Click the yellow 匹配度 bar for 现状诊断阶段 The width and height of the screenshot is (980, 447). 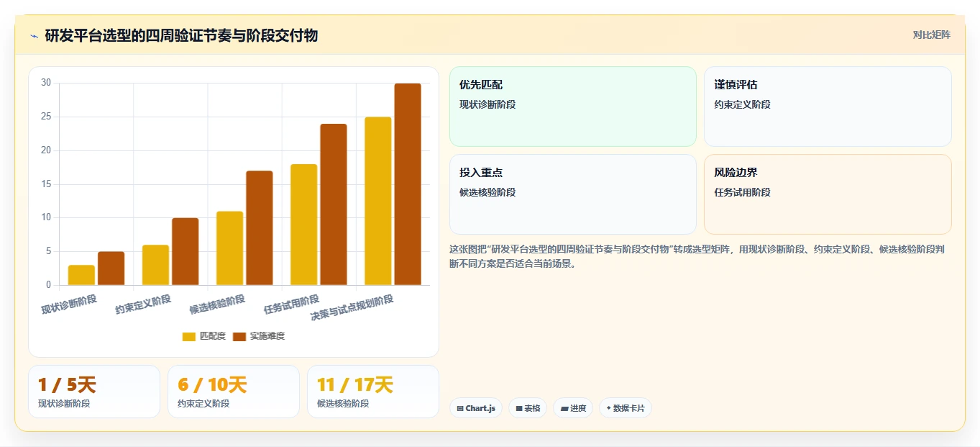click(81, 275)
